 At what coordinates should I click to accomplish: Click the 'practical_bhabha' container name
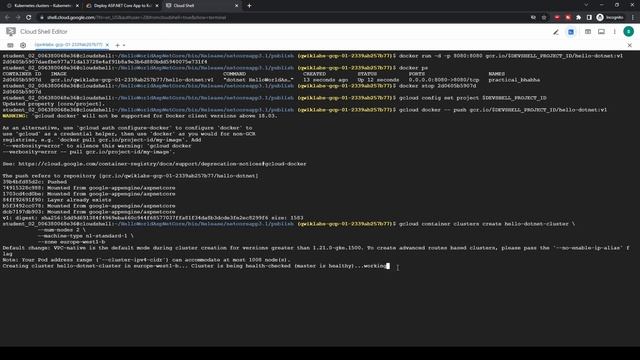pyautogui.click(x=514, y=80)
